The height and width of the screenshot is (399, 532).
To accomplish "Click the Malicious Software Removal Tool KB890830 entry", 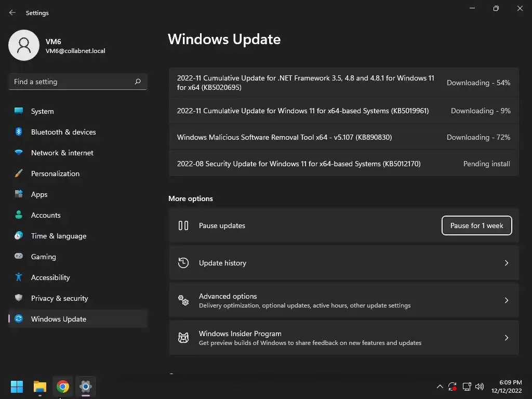I will (x=344, y=137).
